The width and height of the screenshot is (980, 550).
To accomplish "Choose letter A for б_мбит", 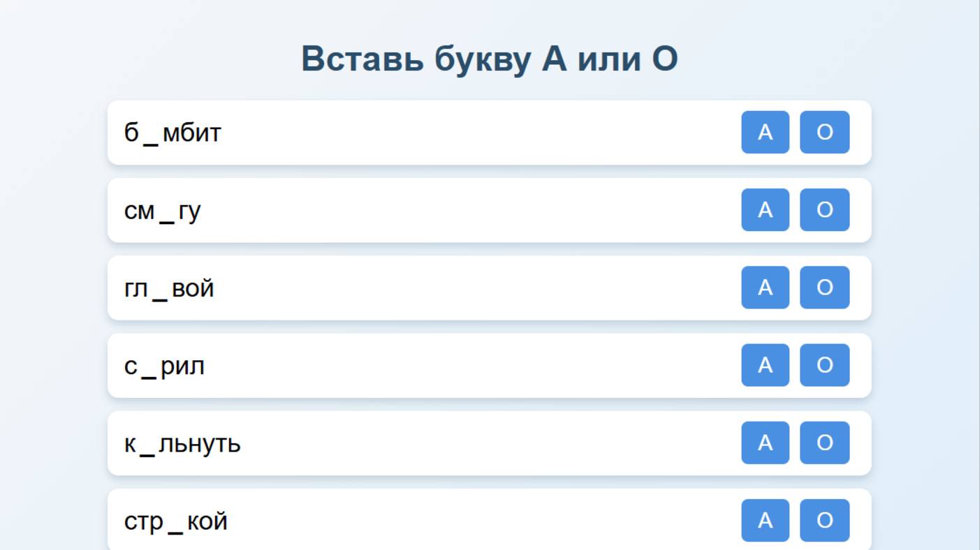I will click(x=765, y=132).
